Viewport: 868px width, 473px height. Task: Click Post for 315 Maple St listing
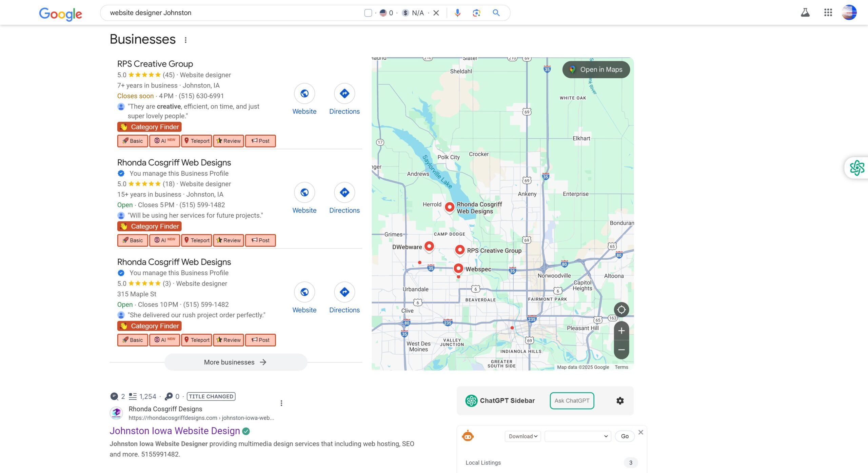tap(260, 340)
